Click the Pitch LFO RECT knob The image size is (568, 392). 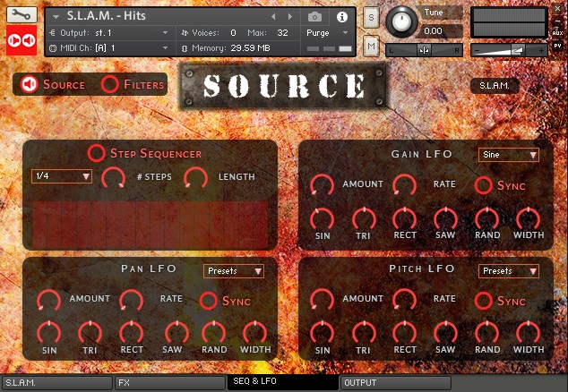(405, 333)
